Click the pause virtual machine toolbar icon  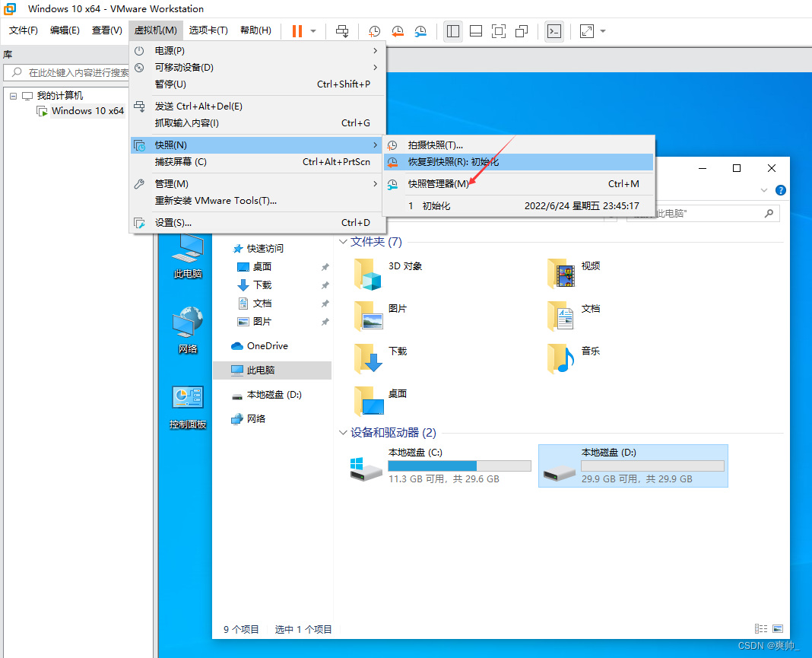[297, 31]
